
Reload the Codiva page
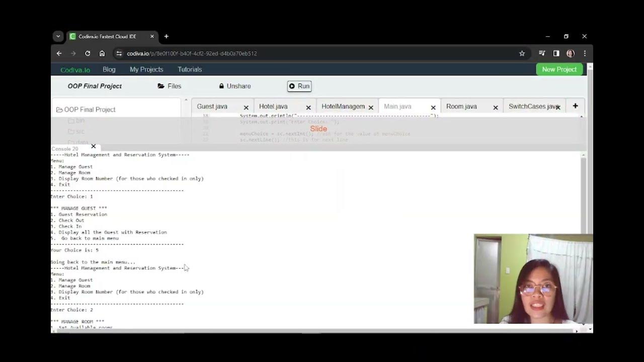click(88, 53)
